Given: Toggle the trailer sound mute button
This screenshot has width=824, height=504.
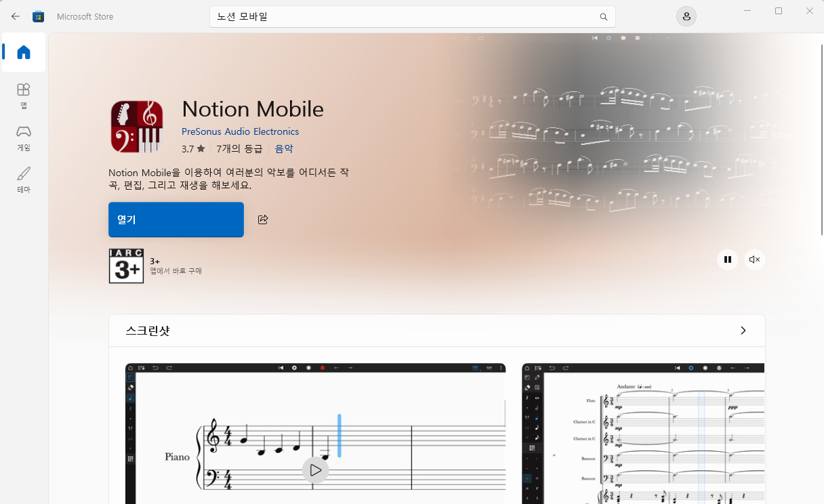Looking at the screenshot, I should point(754,259).
